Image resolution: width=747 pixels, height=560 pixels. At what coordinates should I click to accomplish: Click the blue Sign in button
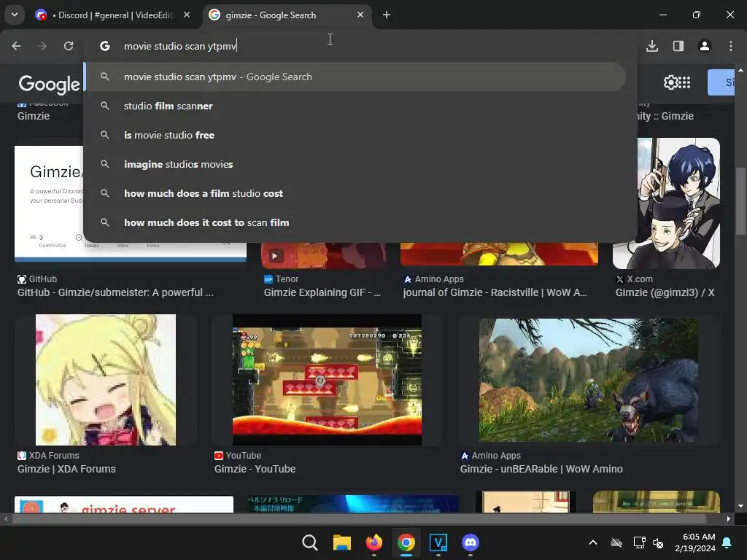pos(721,82)
